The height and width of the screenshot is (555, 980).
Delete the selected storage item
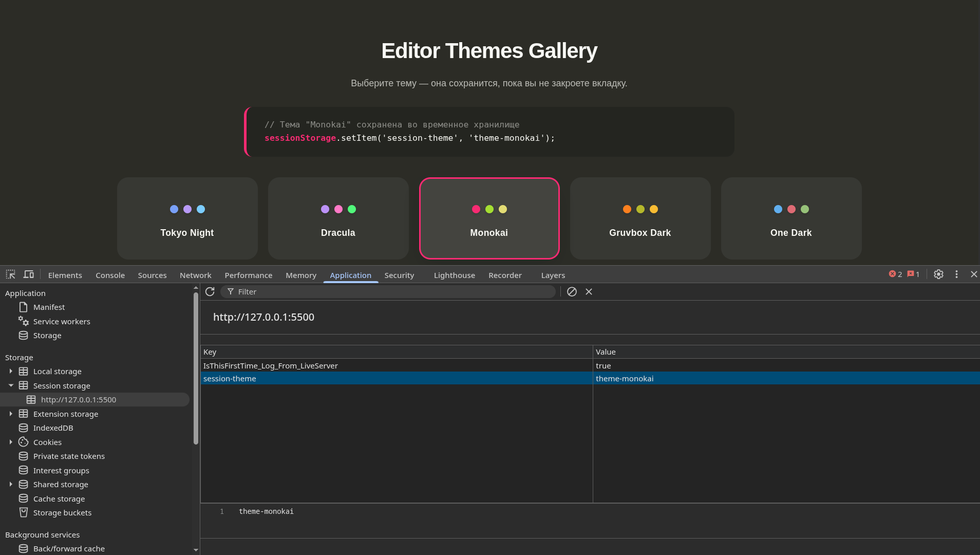click(589, 291)
